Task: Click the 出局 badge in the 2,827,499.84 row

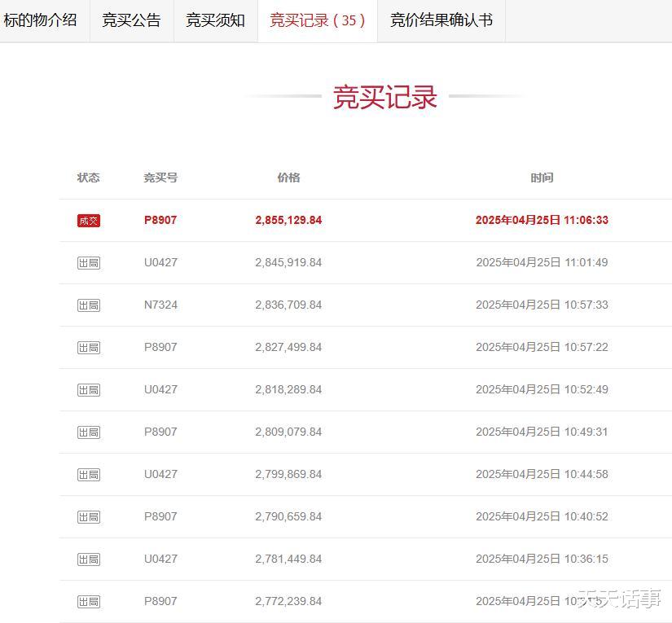Action: point(89,348)
